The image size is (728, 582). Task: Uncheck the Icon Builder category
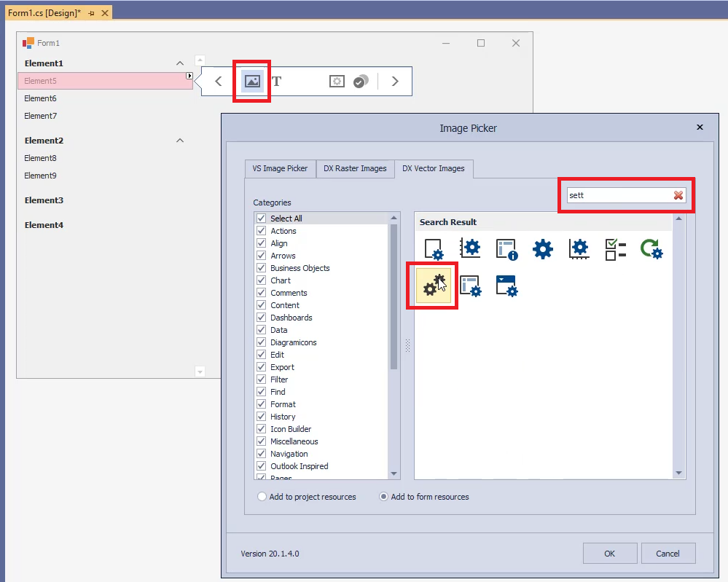(262, 429)
